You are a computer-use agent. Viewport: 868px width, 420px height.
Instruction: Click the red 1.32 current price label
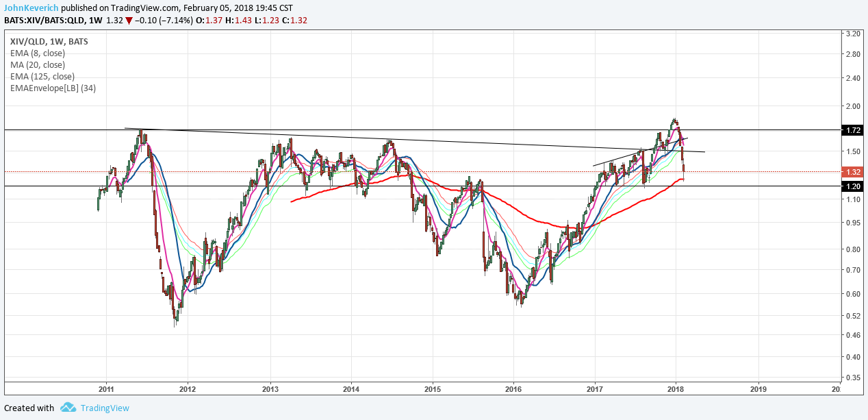coord(854,171)
